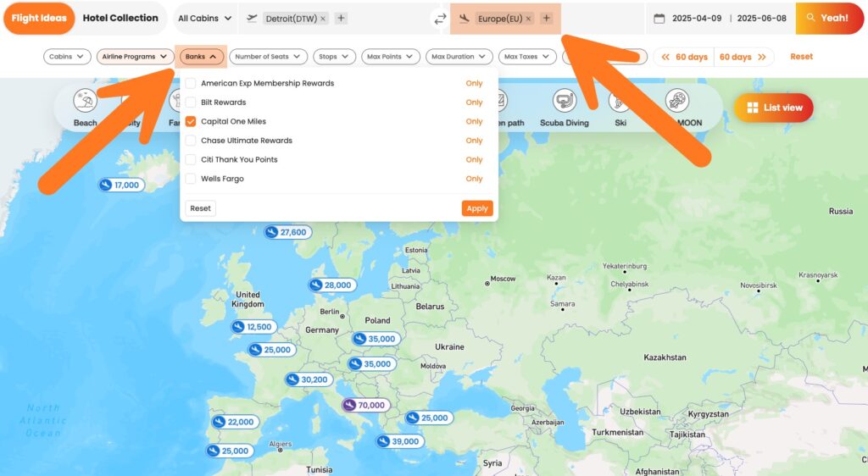
Task: Open the Stops filter dropdown
Action: [x=334, y=57]
